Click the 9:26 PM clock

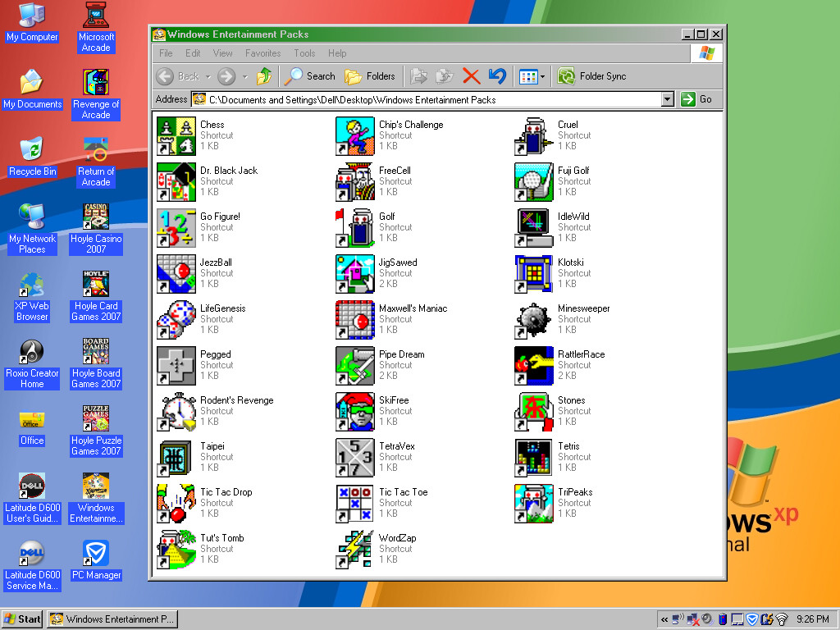point(813,620)
